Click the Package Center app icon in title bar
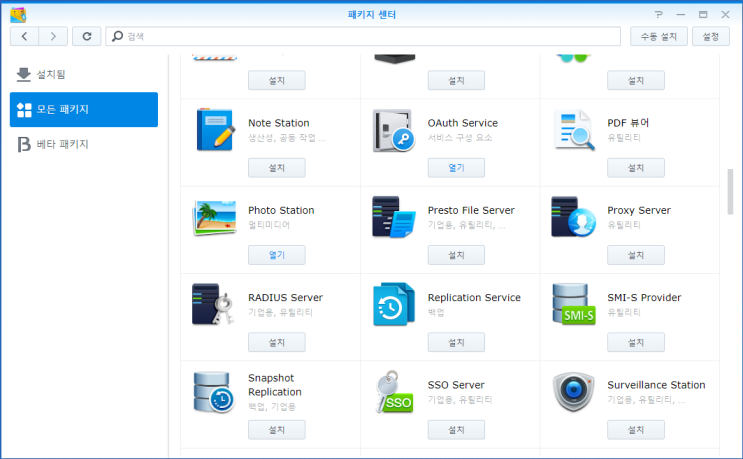 coord(18,15)
